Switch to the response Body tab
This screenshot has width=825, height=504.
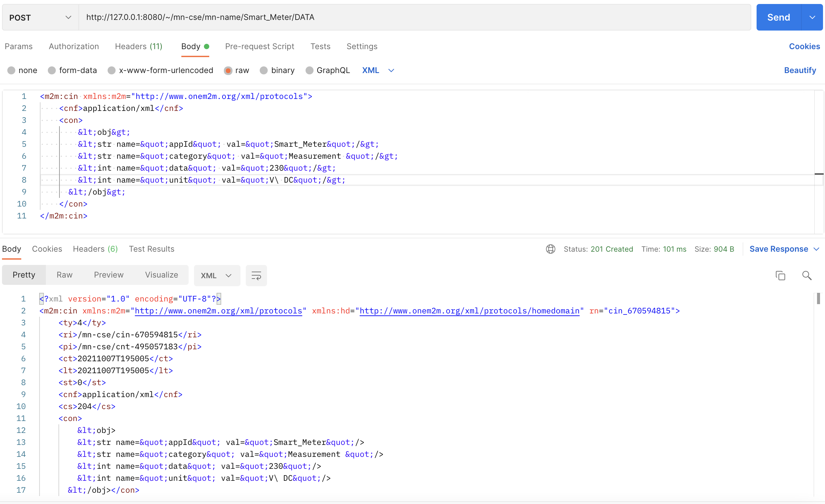pyautogui.click(x=12, y=249)
